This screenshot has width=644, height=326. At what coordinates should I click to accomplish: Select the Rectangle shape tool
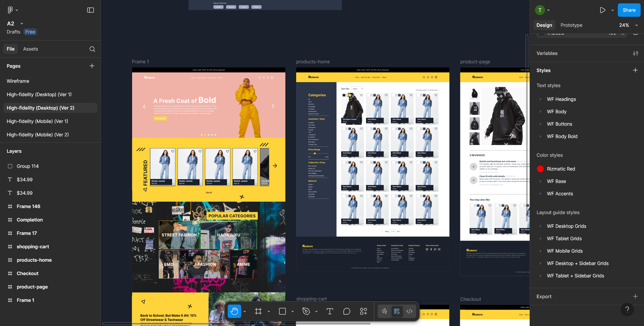(282, 311)
